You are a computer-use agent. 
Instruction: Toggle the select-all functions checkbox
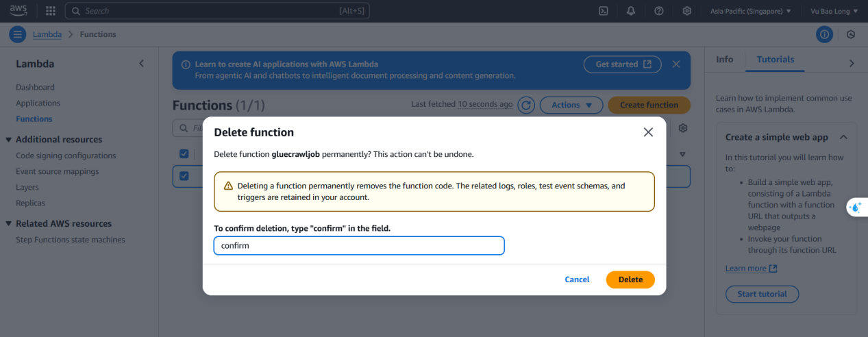coord(184,153)
